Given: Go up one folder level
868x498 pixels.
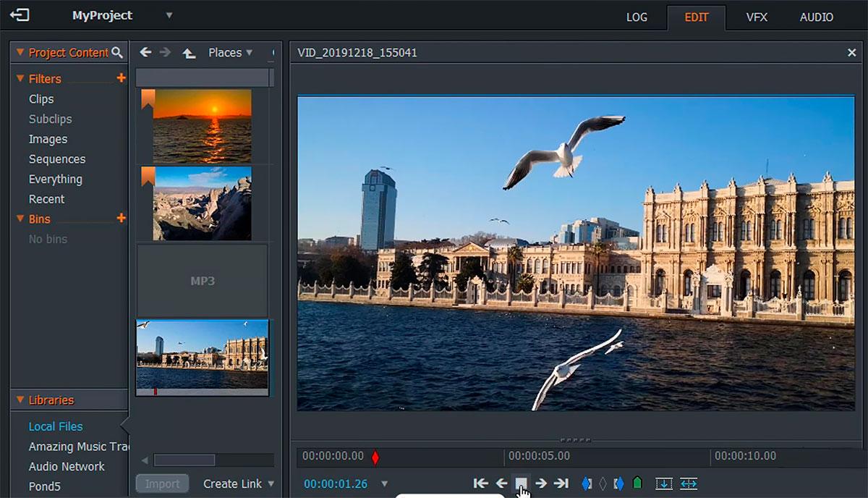Looking at the screenshot, I should coord(189,53).
